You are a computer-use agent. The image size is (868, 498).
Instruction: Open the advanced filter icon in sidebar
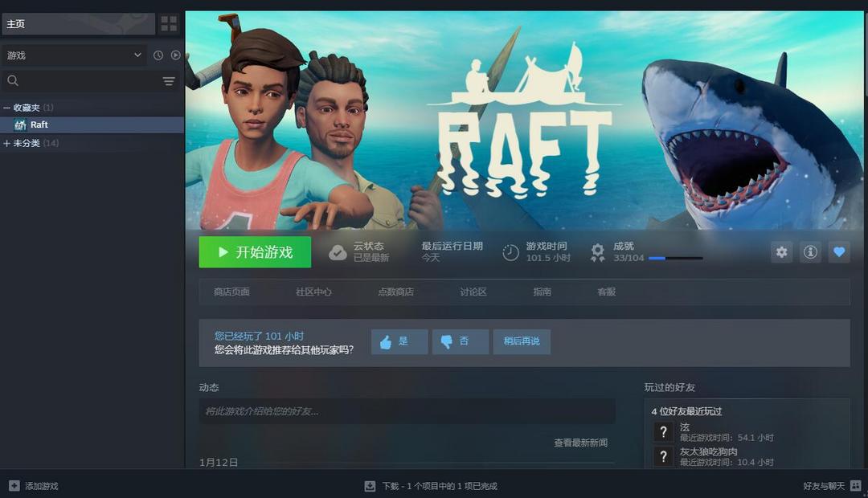[169, 80]
